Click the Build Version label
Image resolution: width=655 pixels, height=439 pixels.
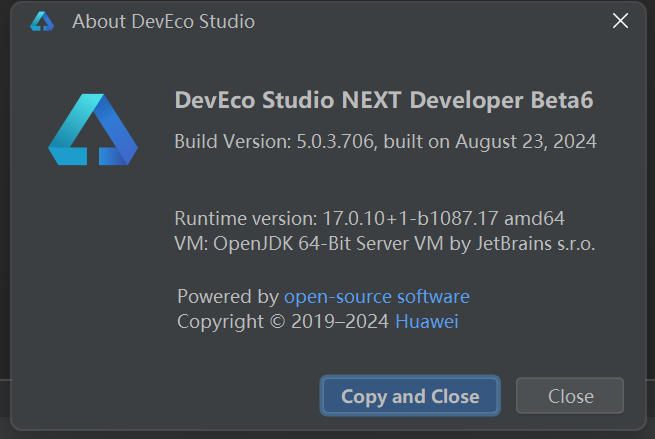pos(233,142)
